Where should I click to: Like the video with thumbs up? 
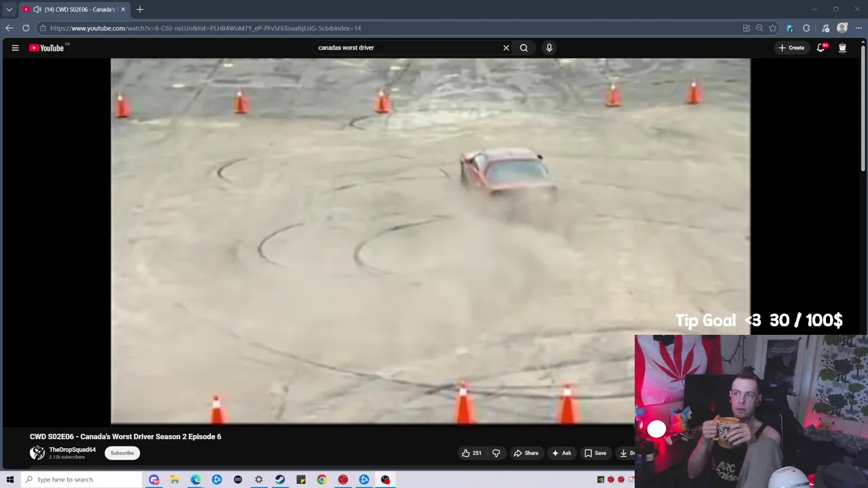click(471, 453)
